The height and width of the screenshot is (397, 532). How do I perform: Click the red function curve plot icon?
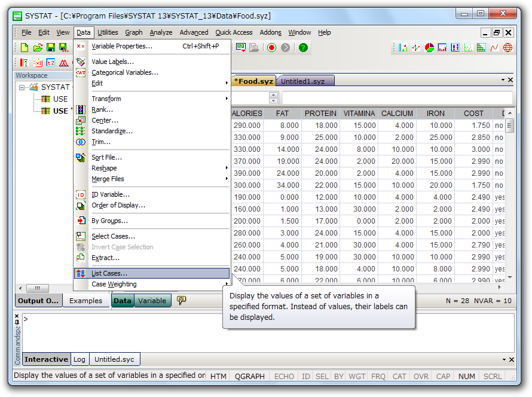click(x=494, y=48)
